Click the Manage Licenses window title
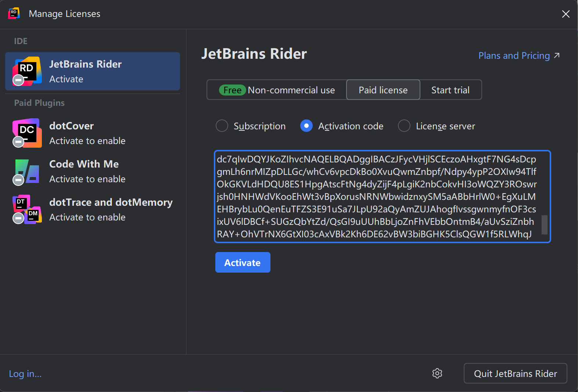Image resolution: width=578 pixels, height=392 pixels. coord(65,14)
